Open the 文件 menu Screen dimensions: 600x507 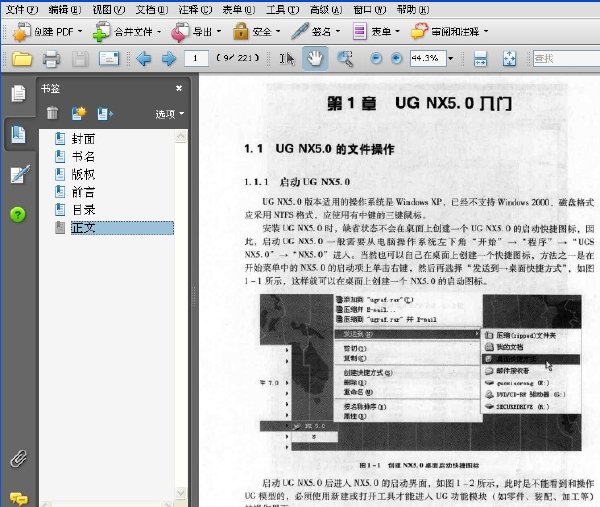[x=22, y=9]
